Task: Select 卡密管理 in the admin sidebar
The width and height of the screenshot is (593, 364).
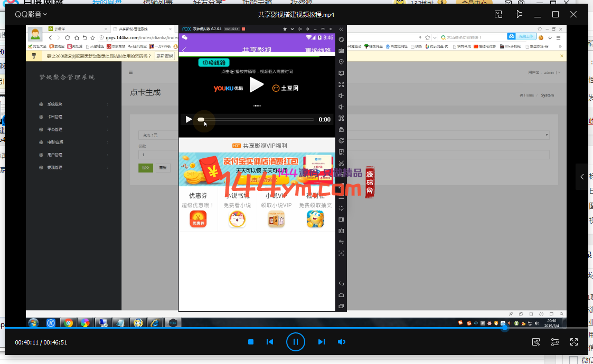Action: coord(55,117)
